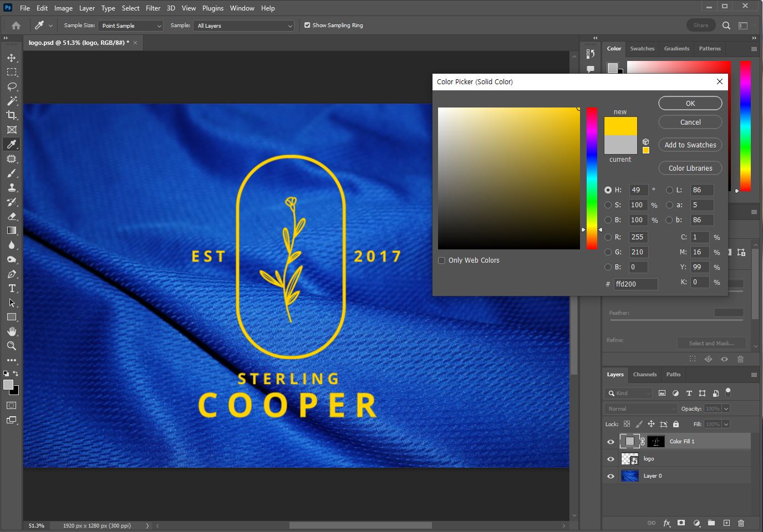Click OK in Color Picker

[690, 104]
